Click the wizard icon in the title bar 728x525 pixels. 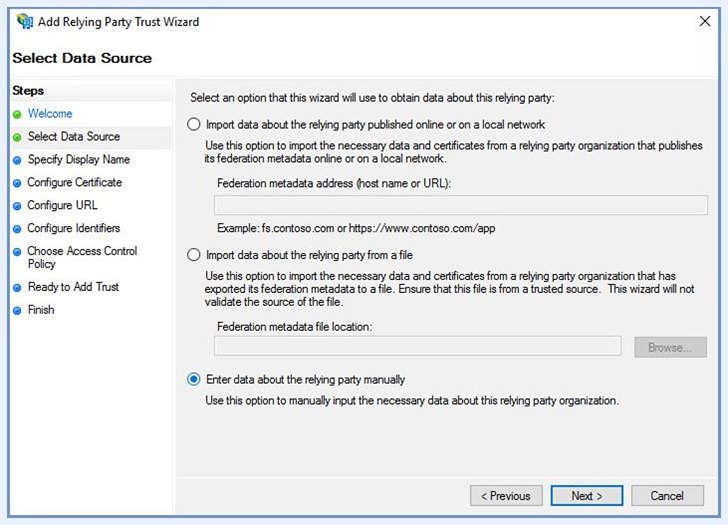25,21
